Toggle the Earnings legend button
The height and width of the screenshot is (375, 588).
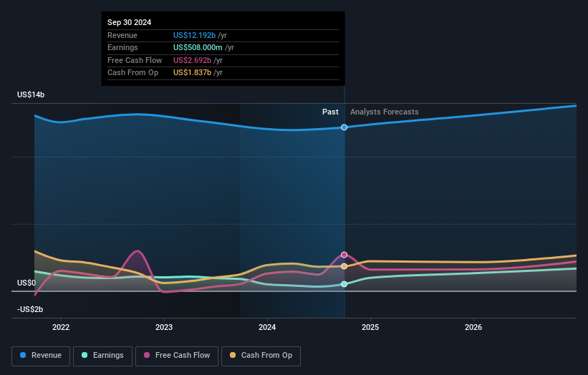[x=102, y=356]
